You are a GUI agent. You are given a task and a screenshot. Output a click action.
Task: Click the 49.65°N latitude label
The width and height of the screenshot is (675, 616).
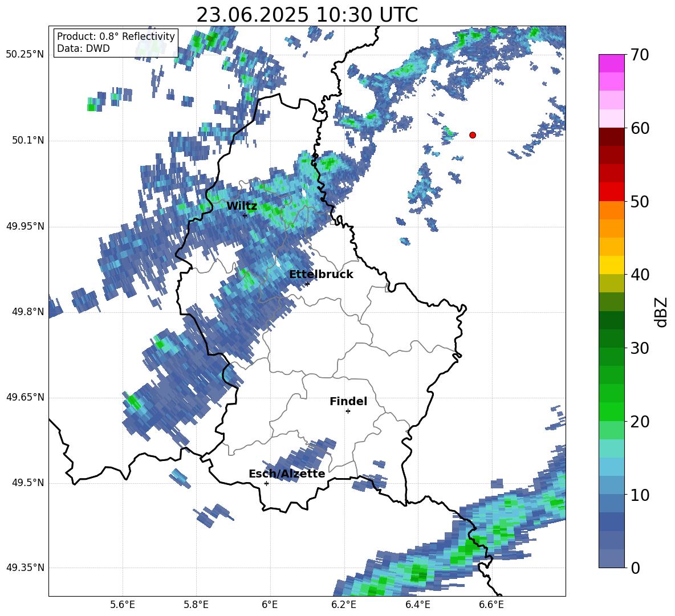pyautogui.click(x=25, y=398)
